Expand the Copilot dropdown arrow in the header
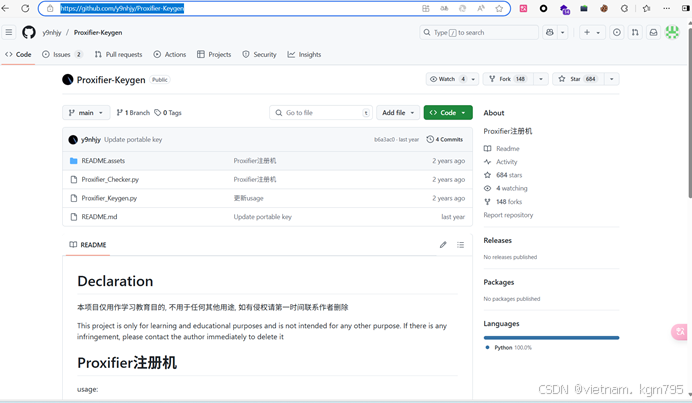 coord(562,32)
